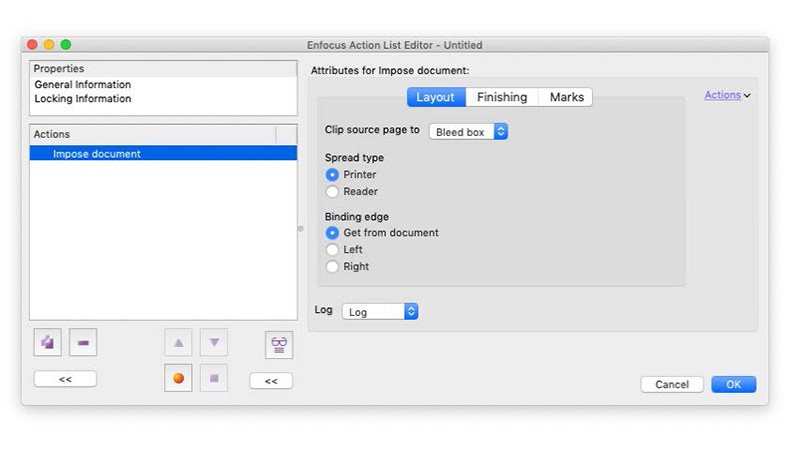790x450 pixels.
Task: Click the Cancel button
Action: click(x=672, y=384)
